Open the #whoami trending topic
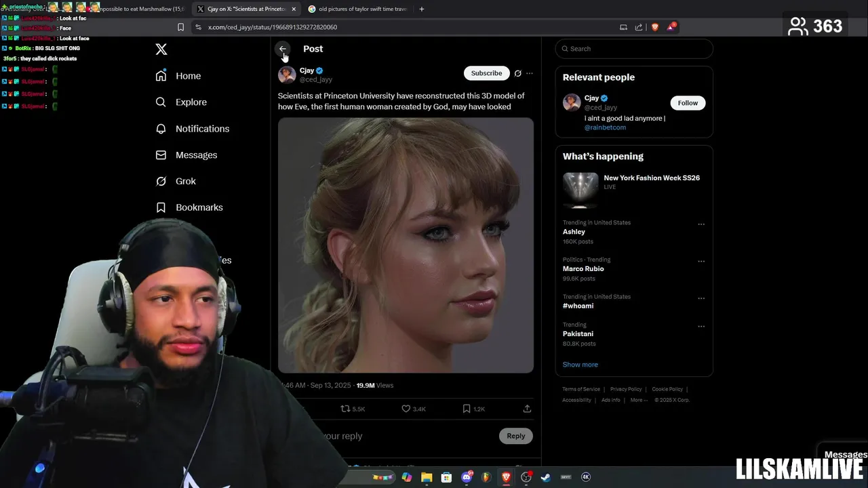The width and height of the screenshot is (868, 488). click(x=578, y=306)
